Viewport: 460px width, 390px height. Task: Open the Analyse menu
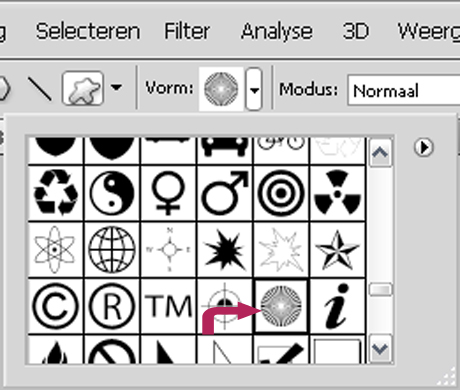[x=277, y=32]
